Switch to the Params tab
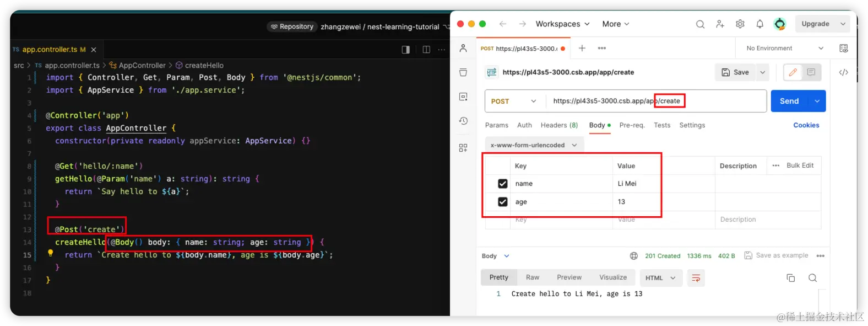Screen dimensions: 868x326 click(497, 125)
